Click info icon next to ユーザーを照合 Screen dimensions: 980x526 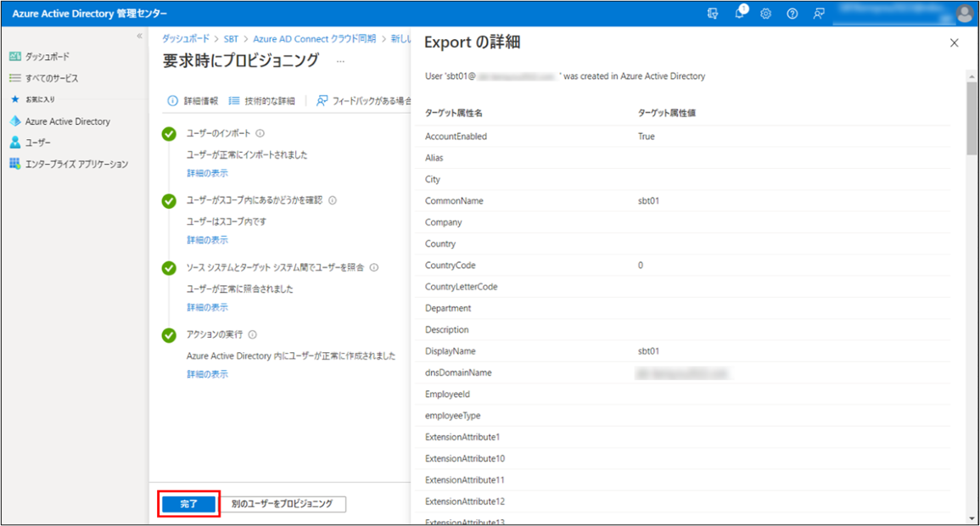tap(373, 267)
